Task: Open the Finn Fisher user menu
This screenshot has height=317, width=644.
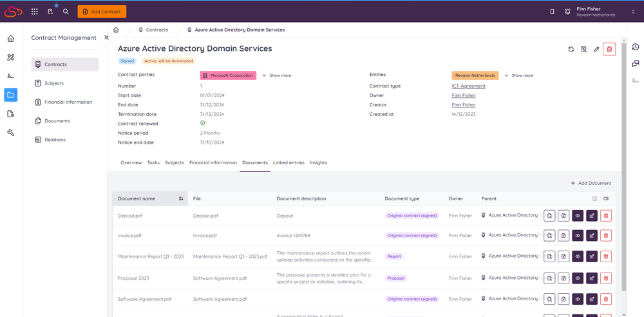Action: (606, 12)
